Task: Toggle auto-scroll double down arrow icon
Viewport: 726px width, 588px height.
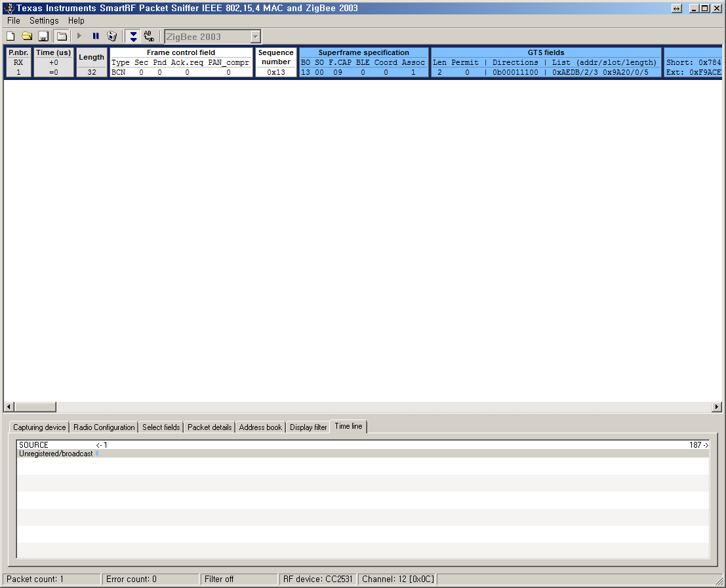Action: 133,36
